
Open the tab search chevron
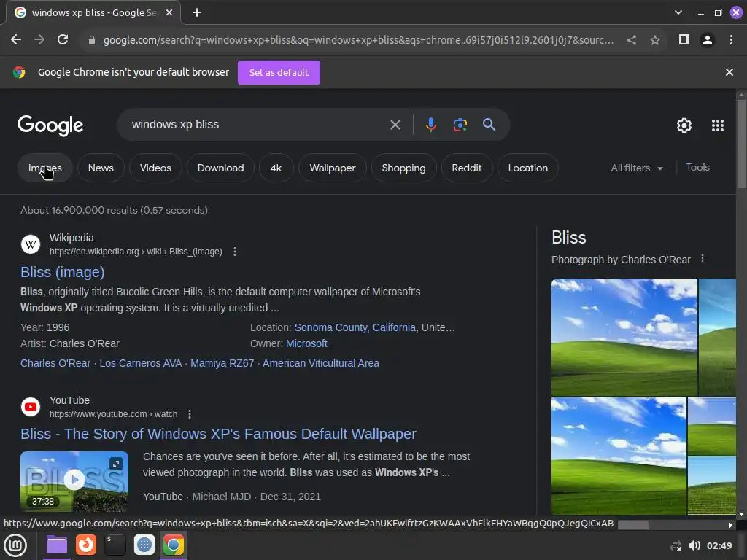[678, 13]
